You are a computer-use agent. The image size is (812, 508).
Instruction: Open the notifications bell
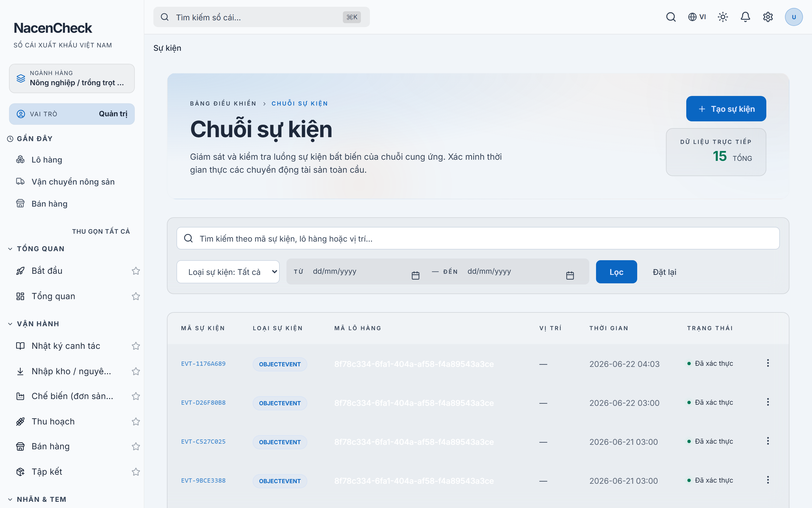click(x=745, y=17)
